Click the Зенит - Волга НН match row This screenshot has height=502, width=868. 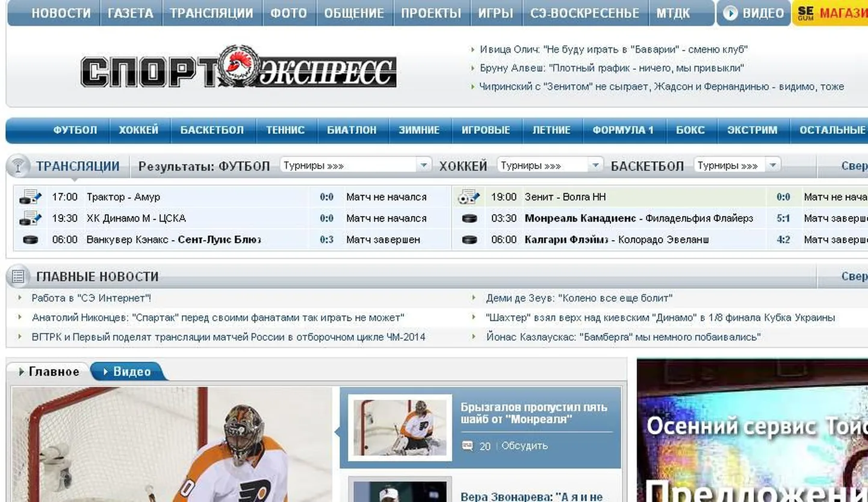pyautogui.click(x=660, y=197)
